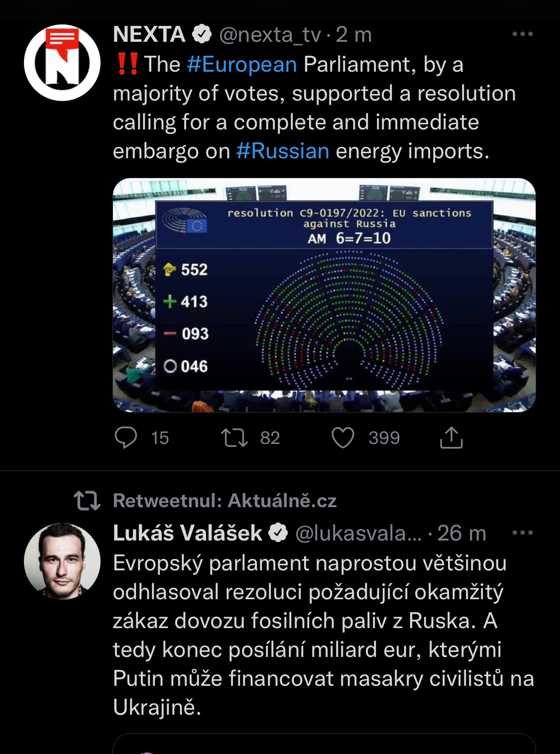Share the NEXTA tweet

pos(451,438)
